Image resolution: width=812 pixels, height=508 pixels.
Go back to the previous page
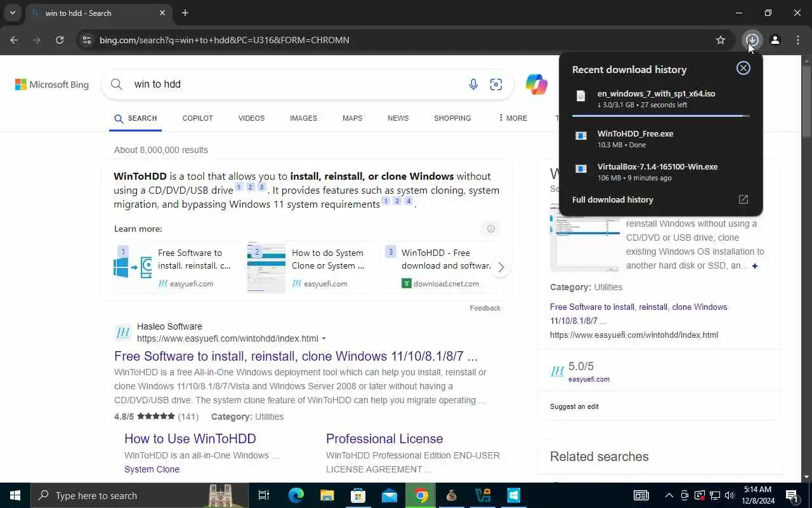click(14, 40)
